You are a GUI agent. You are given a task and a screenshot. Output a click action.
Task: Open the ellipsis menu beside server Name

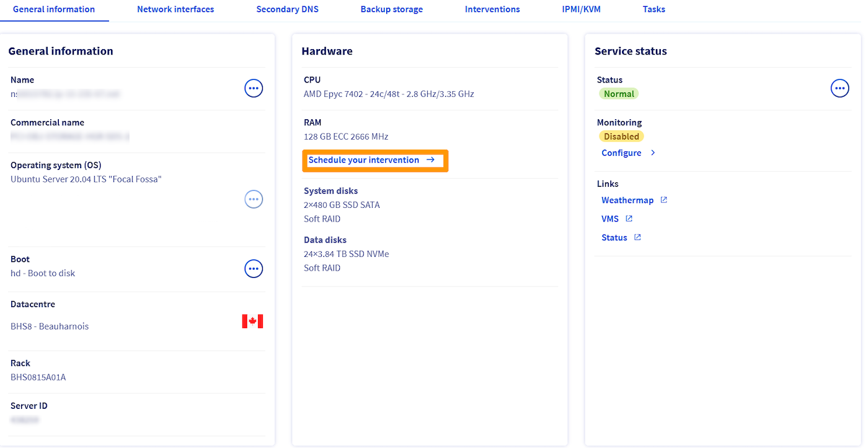click(254, 89)
